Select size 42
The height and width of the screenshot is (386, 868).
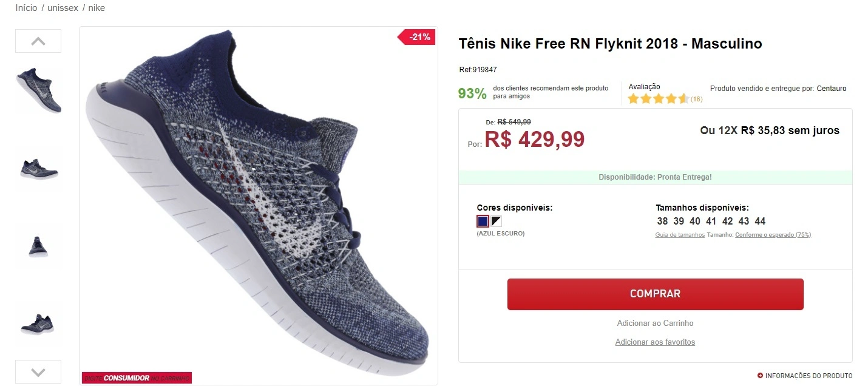coord(727,222)
